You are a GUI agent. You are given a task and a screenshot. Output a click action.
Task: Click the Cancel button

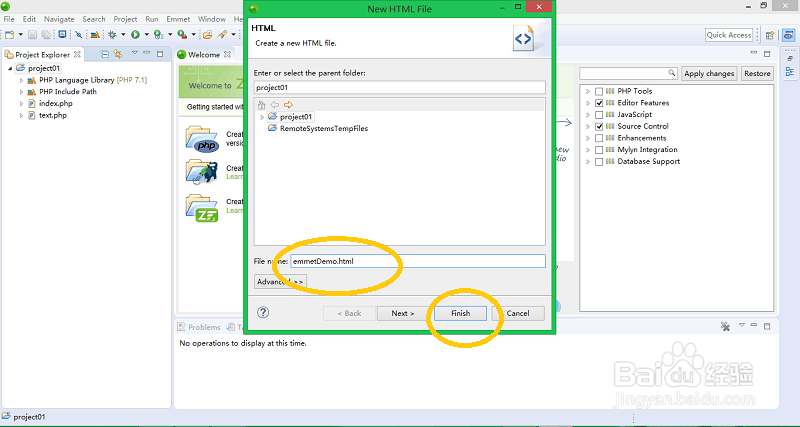click(x=518, y=313)
